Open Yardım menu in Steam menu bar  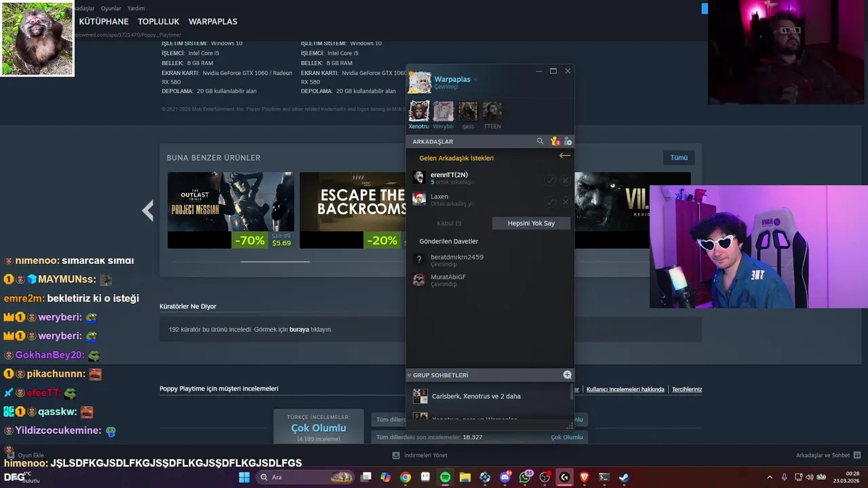[136, 8]
